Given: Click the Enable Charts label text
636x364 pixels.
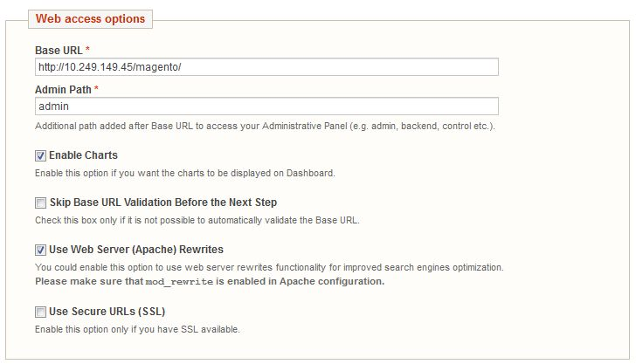Looking at the screenshot, I should point(83,155).
